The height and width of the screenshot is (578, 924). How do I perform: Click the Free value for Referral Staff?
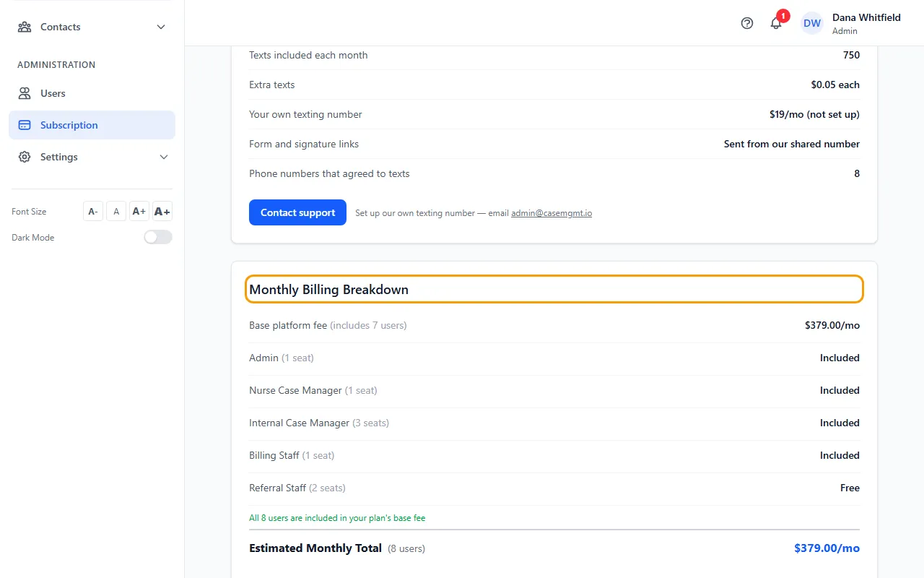(x=850, y=488)
